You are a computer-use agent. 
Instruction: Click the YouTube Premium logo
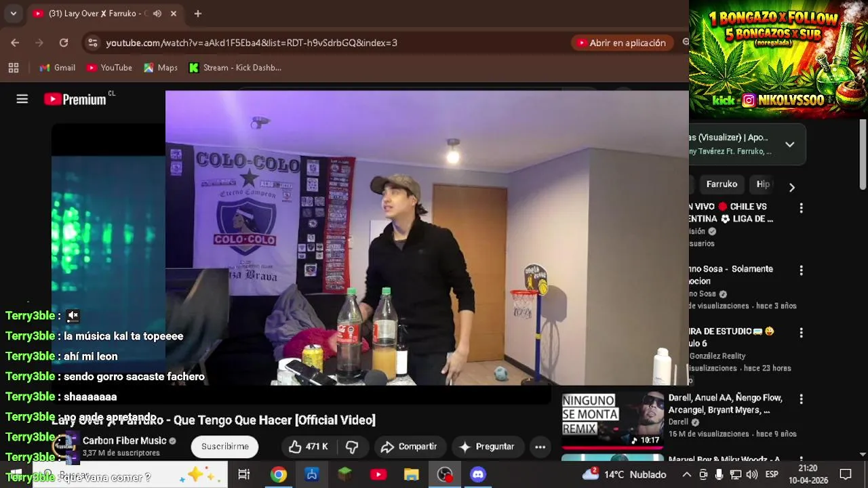(x=75, y=100)
